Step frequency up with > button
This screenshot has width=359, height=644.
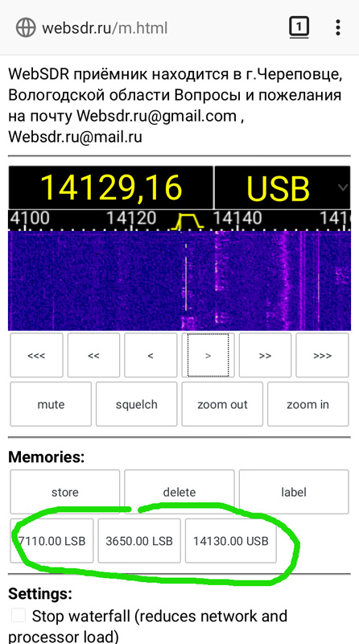(208, 355)
